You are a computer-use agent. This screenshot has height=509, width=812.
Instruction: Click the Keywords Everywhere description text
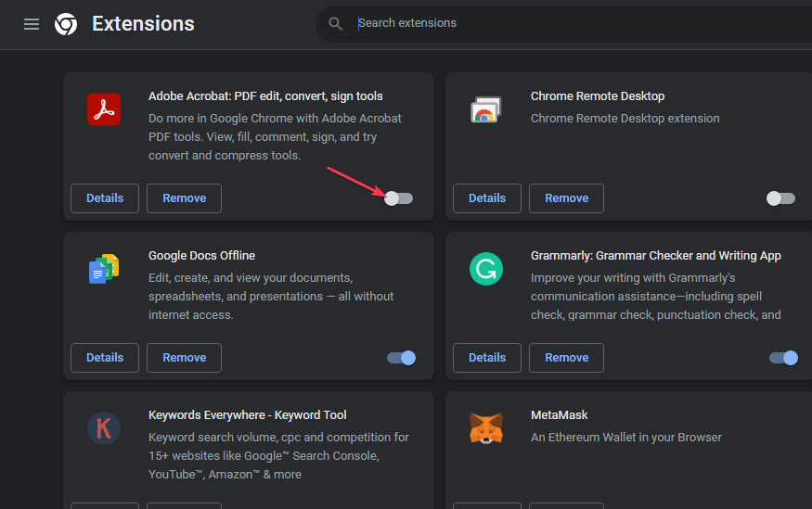pos(278,456)
